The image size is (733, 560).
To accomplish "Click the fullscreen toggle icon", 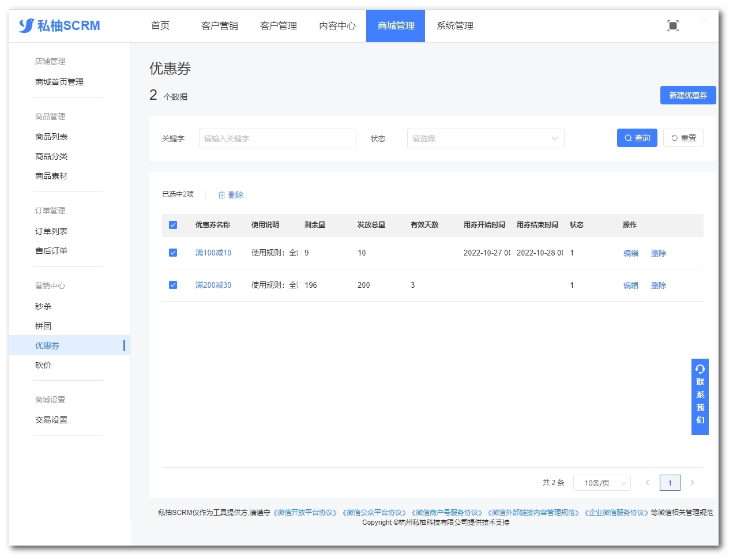I will pos(672,25).
